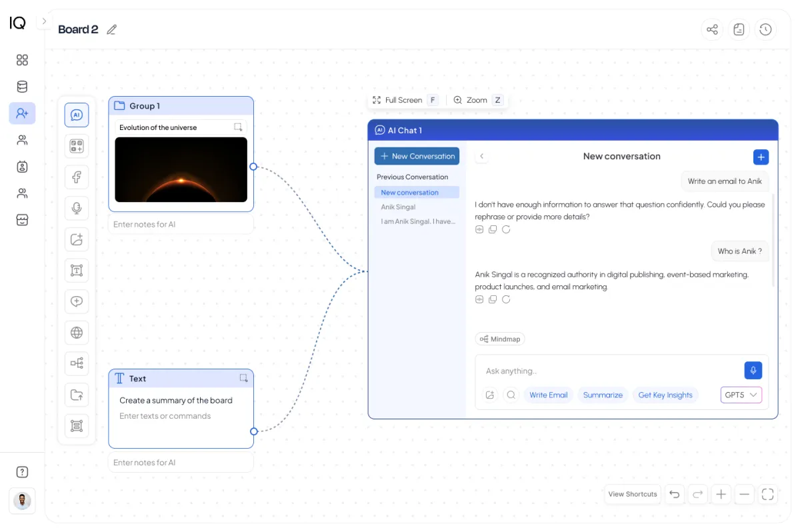The height and width of the screenshot is (532, 800).
Task: Open the database icon in sidebar
Action: coord(22,87)
